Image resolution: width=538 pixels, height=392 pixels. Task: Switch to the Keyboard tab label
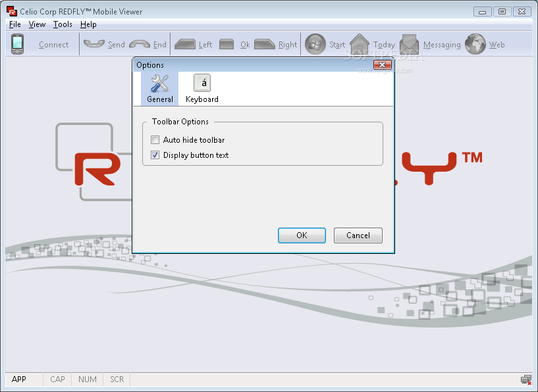pyautogui.click(x=202, y=99)
